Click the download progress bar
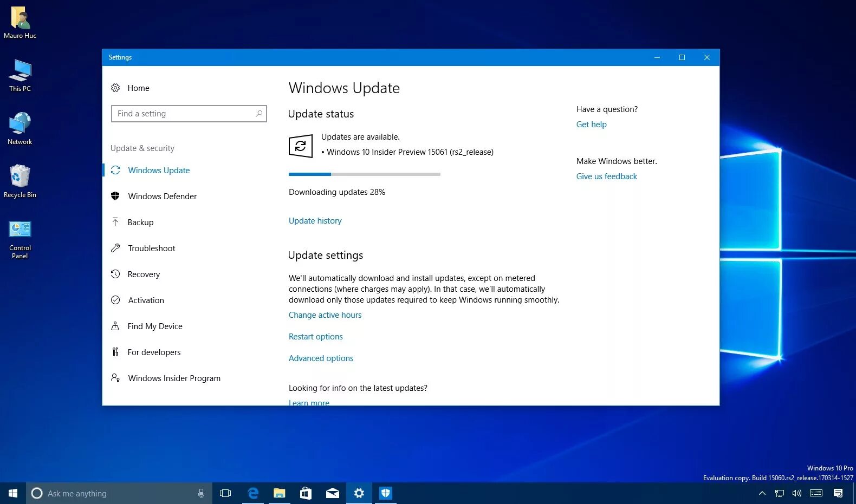Screen dimensions: 856x504 click(364, 174)
